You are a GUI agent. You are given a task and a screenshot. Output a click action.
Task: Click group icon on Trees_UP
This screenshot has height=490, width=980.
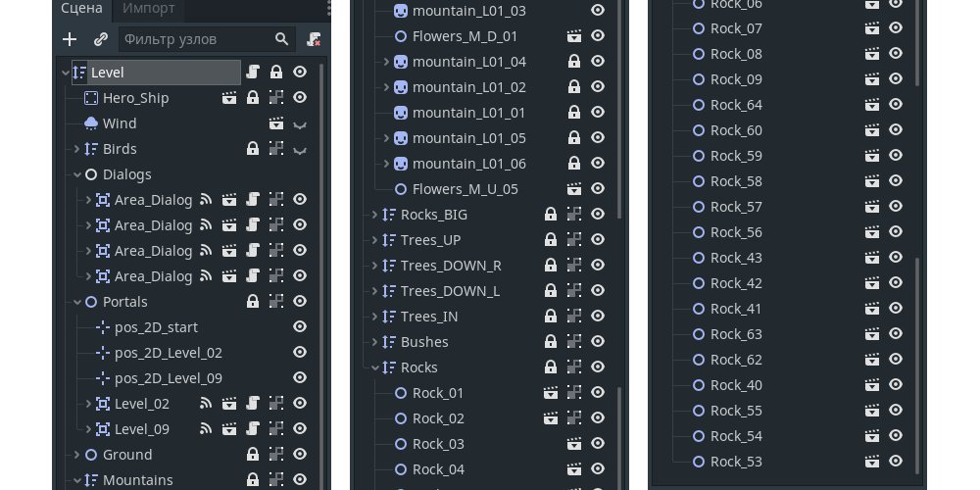point(573,239)
